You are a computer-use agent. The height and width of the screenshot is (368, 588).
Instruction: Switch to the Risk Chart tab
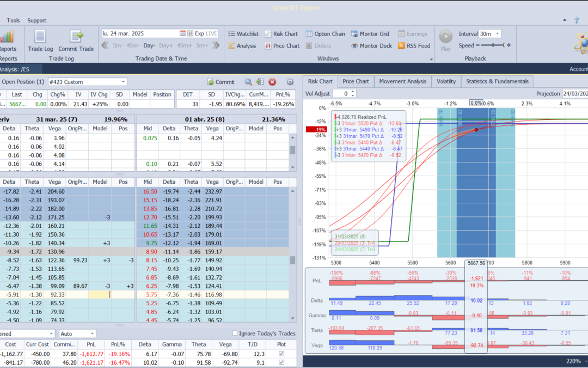coord(320,81)
